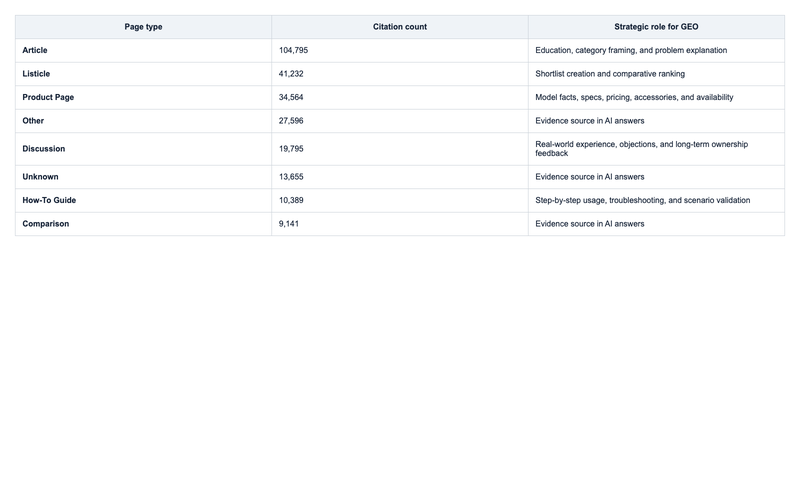Select the 'Comparison' page type cell
Image resolution: width=800 pixels, height=500 pixels.
coord(143,224)
